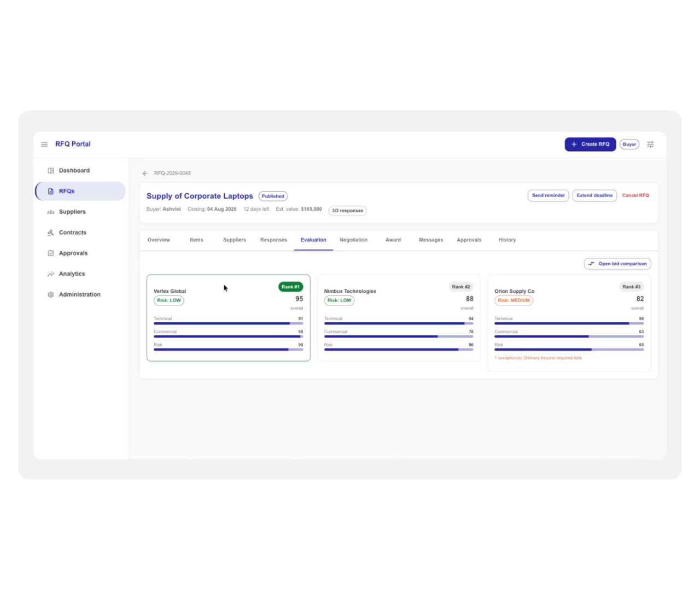Click the Suppliers people icon
Screen dimensions: 700x591
click(51, 212)
